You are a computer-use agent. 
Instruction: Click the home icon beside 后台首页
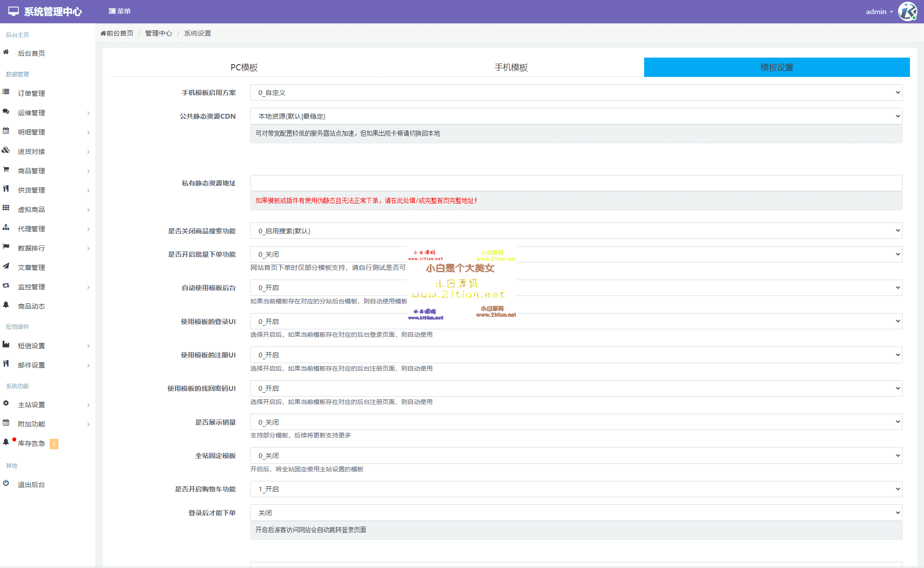coord(6,52)
